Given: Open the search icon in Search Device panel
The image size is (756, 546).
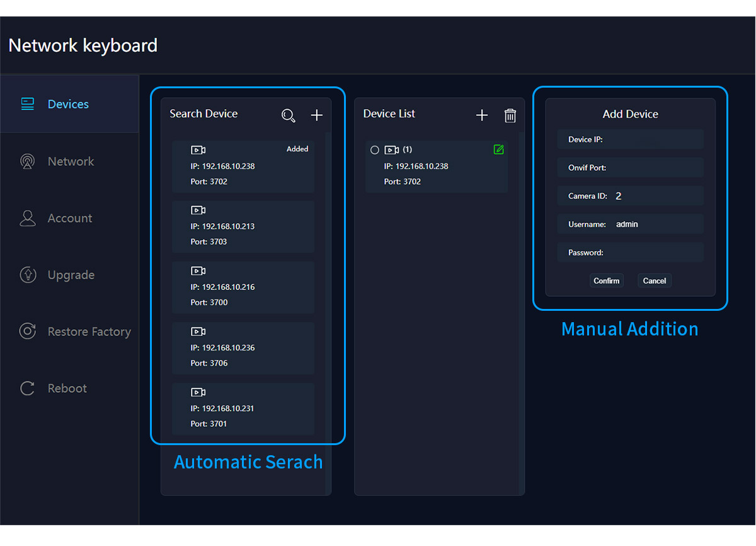Looking at the screenshot, I should pos(288,115).
